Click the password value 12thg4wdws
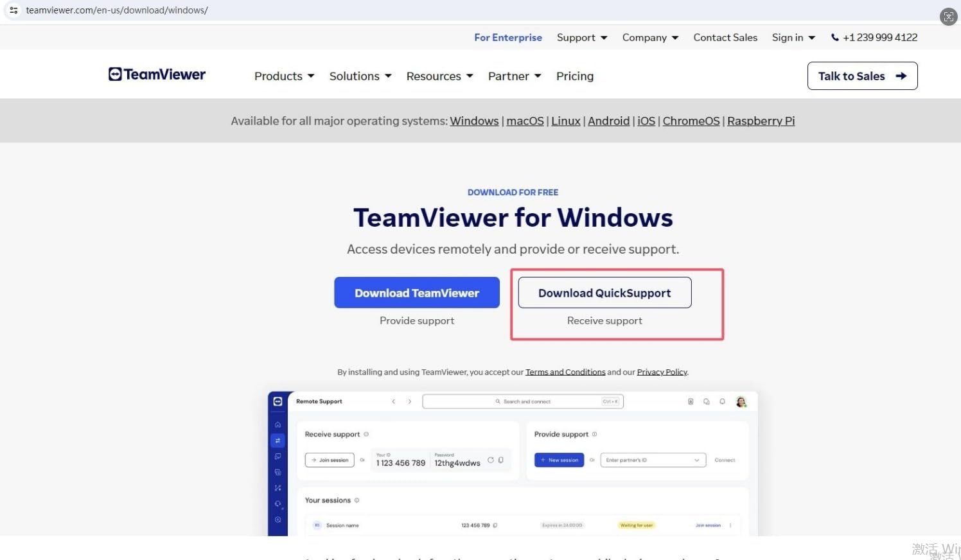961x560 pixels. pyautogui.click(x=457, y=463)
